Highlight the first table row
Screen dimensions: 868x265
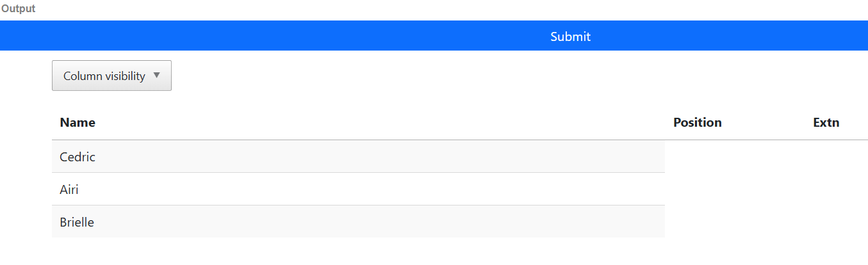tap(358, 157)
